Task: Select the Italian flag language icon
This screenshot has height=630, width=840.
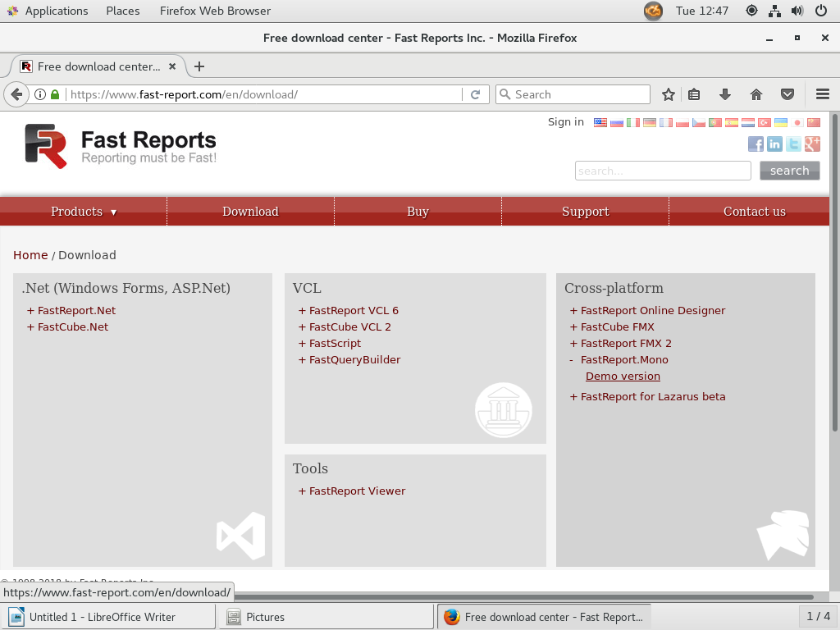Action: click(x=633, y=123)
